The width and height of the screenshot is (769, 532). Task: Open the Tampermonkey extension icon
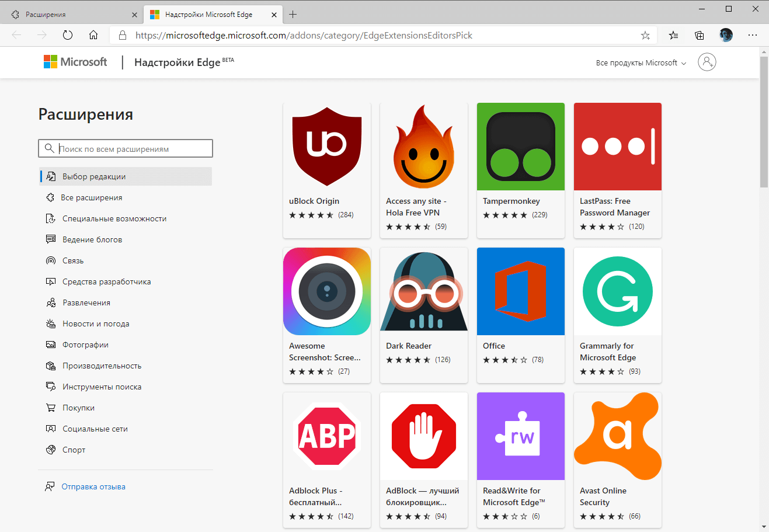coord(521,147)
